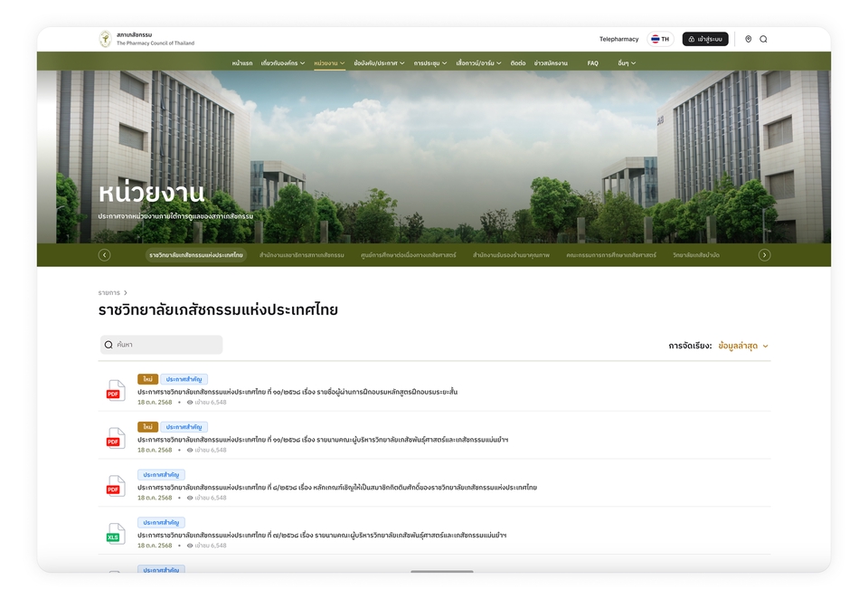
Task: Open search via the header magnifier icon
Action: [x=763, y=39]
